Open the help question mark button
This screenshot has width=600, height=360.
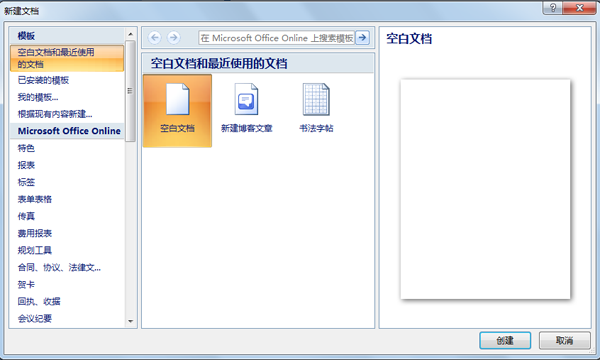[553, 8]
